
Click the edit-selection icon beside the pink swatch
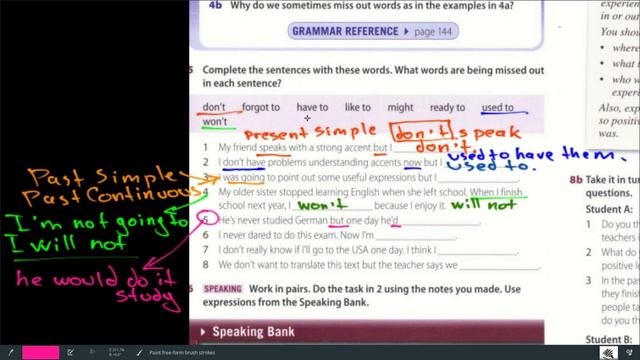[71, 352]
